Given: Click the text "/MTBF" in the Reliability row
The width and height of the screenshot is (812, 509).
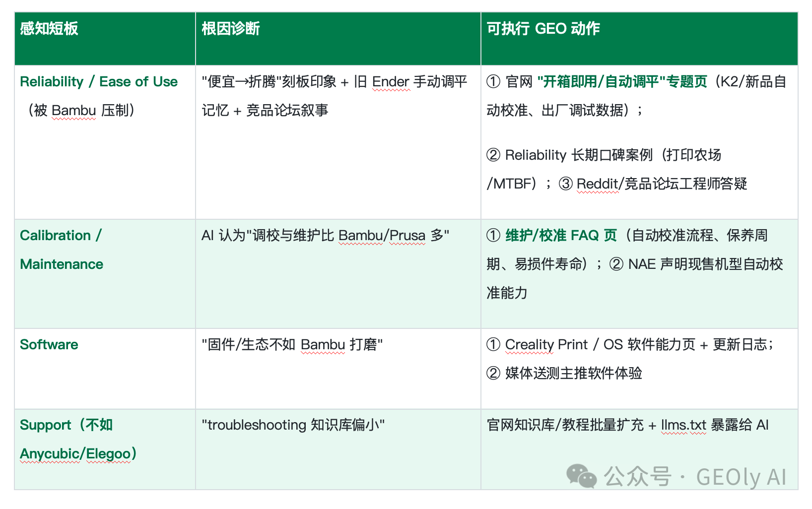Looking at the screenshot, I should click(509, 184).
